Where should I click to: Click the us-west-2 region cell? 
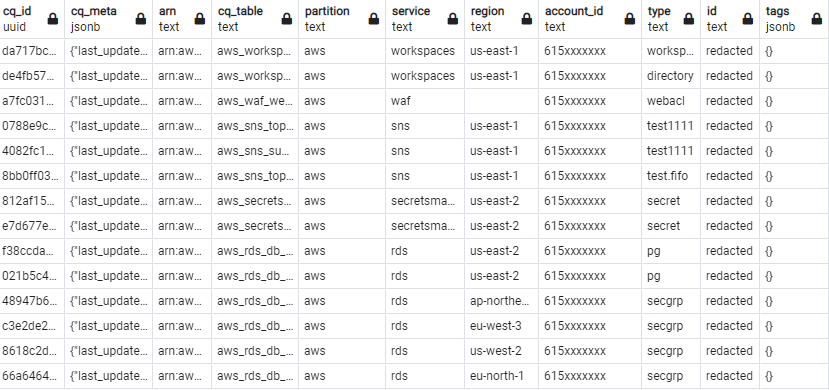tap(502, 351)
